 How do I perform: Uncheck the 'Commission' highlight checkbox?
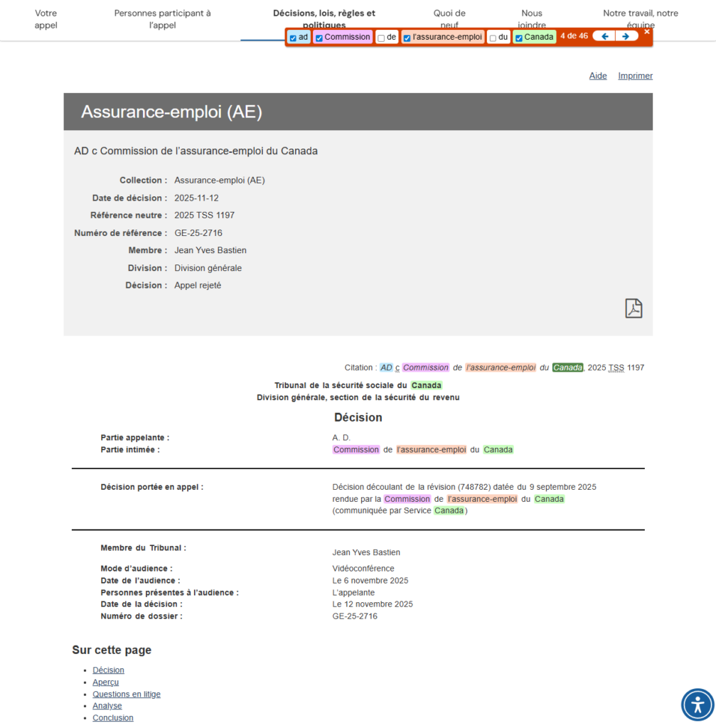coord(319,38)
